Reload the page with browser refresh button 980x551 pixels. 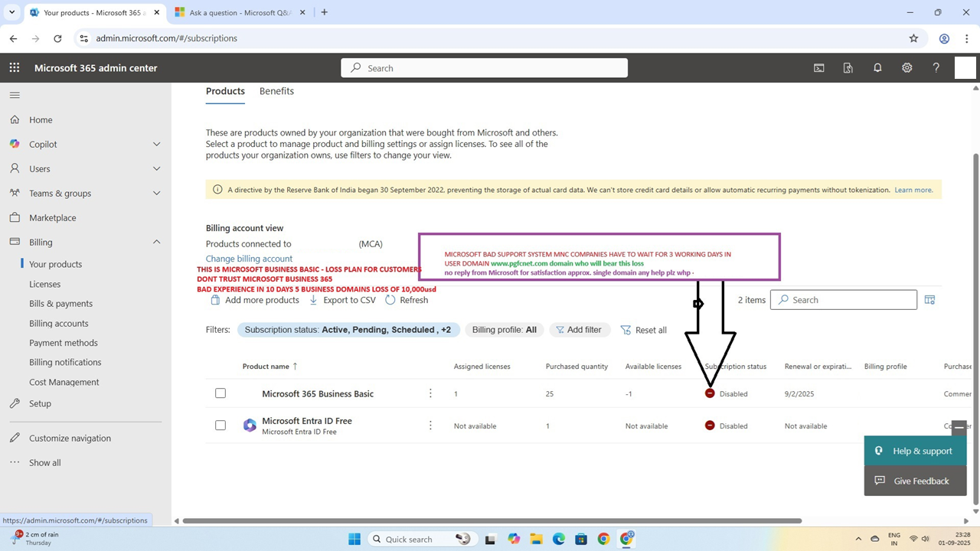(x=57, y=38)
